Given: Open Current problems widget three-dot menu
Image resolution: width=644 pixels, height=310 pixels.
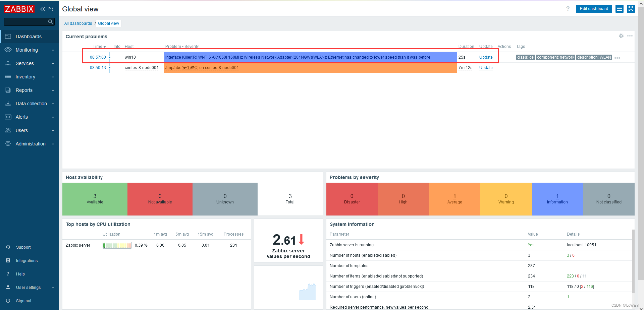Looking at the screenshot, I should (x=630, y=36).
